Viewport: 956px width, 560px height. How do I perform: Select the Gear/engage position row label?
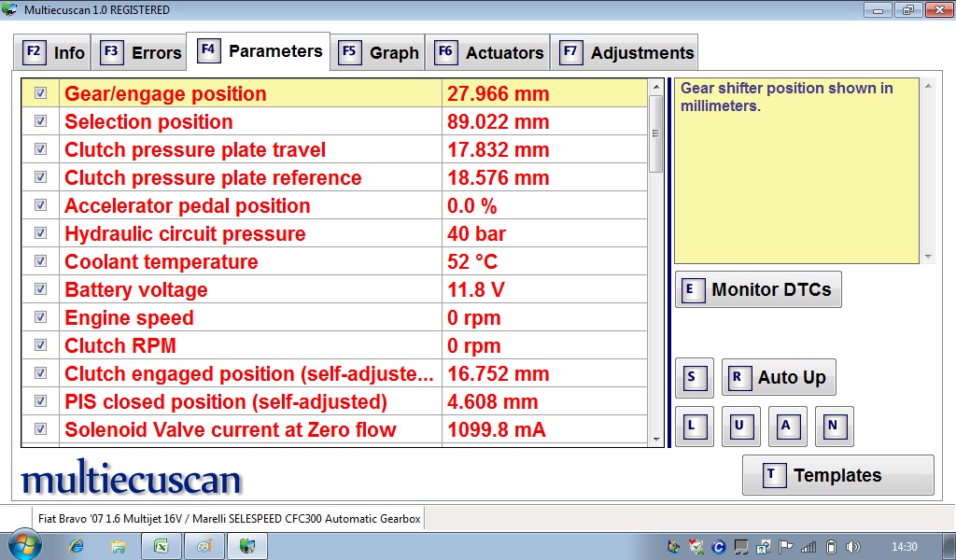(165, 94)
